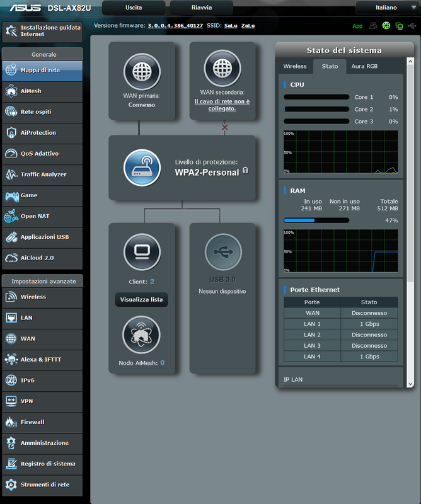Open firmware version 3.0.0.4.386_40127 link
The image size is (421, 504).
[175, 26]
